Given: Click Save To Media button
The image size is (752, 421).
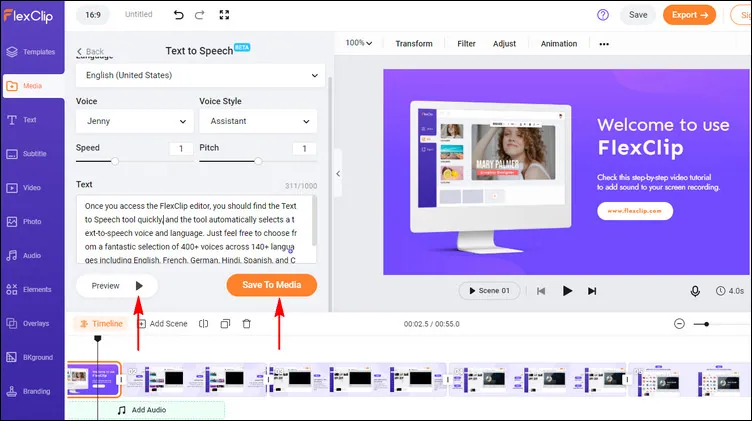Looking at the screenshot, I should pyautogui.click(x=271, y=285).
